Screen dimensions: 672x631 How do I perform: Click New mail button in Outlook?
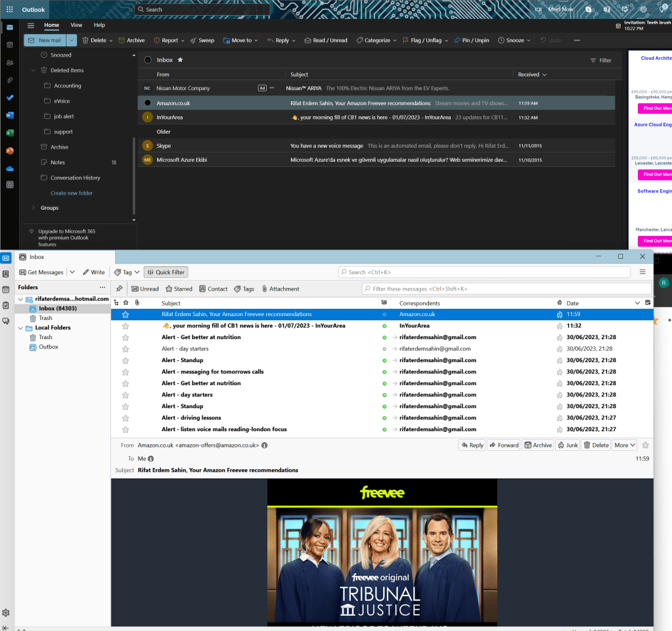(45, 40)
